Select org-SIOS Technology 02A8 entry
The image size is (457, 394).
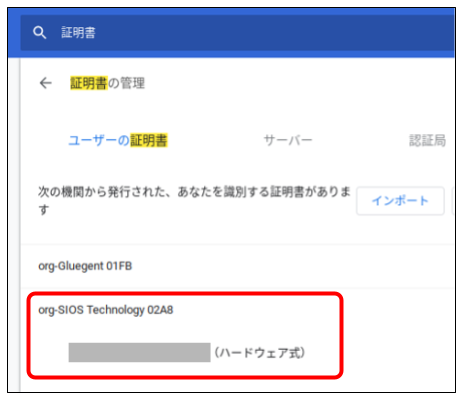(106, 310)
